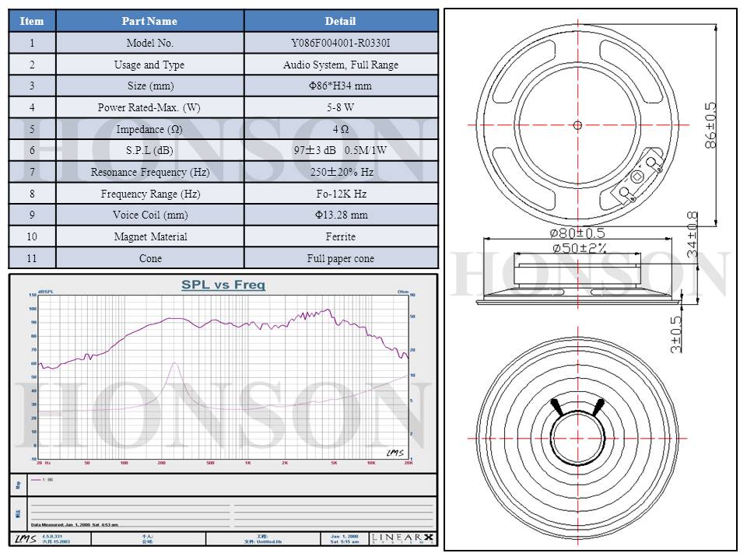Click model number Y086F004001-R0330I cell
Screen dimensions: 747x560
tap(340, 43)
